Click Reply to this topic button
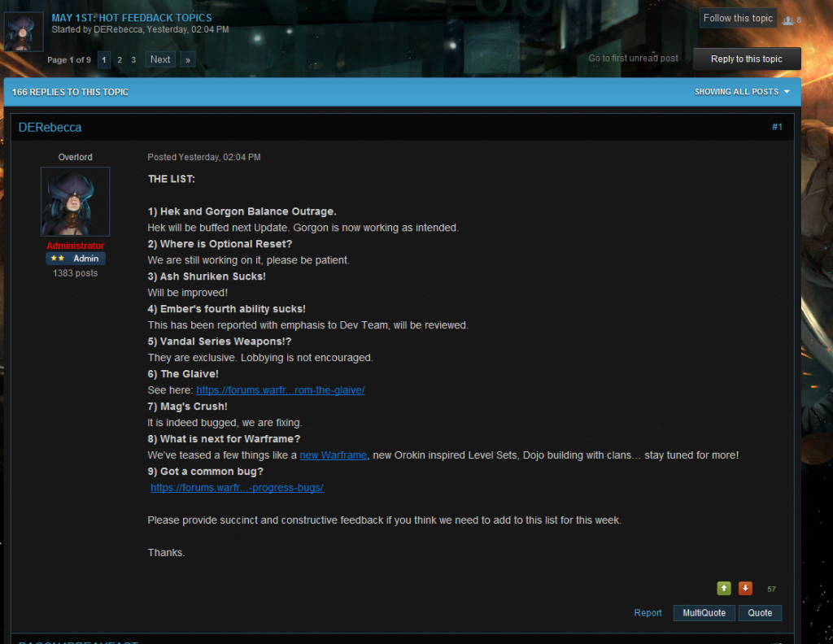Screen dimensions: 833x644 (746, 59)
